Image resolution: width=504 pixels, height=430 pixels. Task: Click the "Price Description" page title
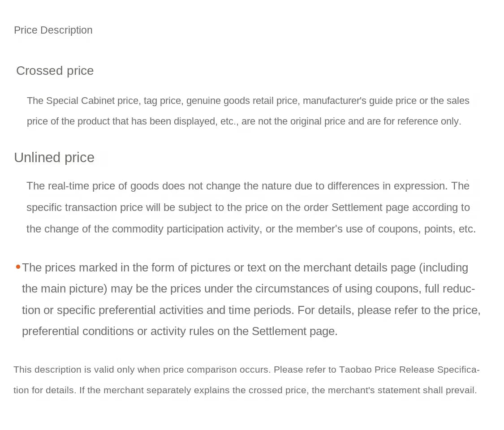53,30
